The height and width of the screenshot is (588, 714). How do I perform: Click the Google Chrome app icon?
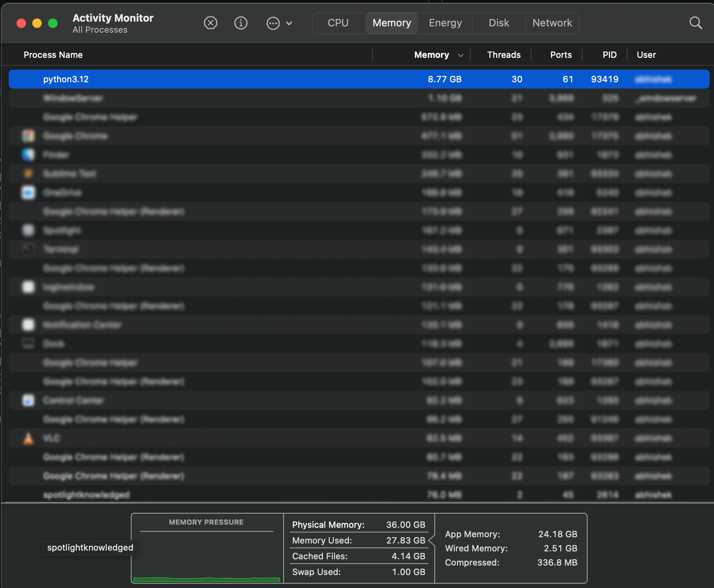click(x=28, y=136)
